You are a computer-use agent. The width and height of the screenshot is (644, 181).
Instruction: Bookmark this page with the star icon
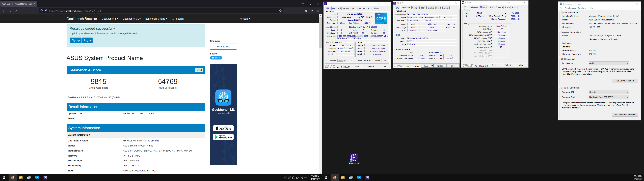click(x=281, y=11)
